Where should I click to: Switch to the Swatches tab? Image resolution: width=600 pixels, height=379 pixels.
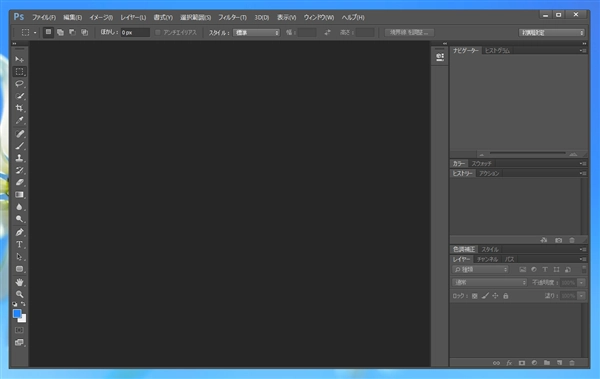(x=481, y=163)
